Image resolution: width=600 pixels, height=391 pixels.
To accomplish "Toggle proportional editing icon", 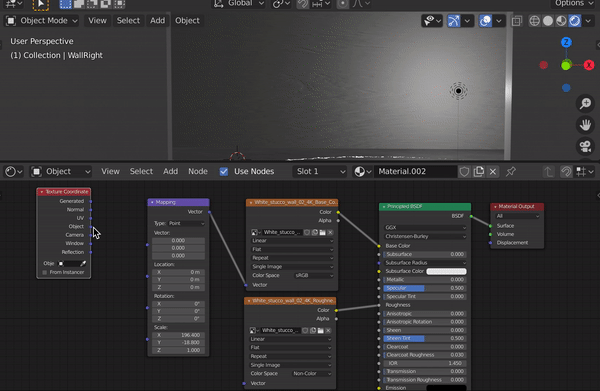I will click(x=342, y=3).
